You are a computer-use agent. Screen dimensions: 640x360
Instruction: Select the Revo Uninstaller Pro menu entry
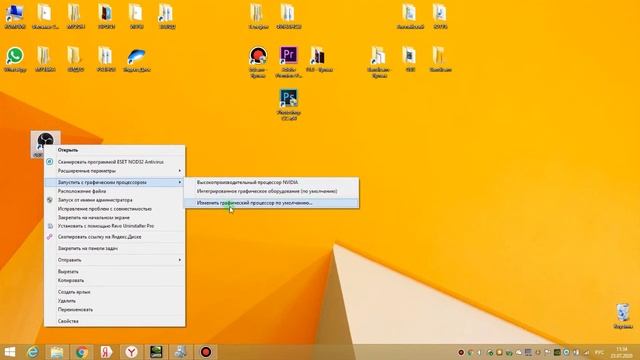(114, 226)
